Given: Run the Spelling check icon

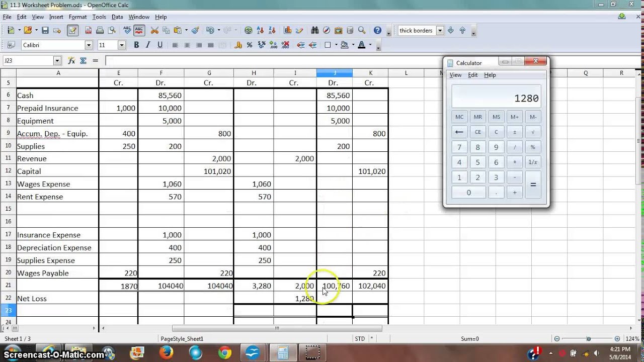Looking at the screenshot, I should (127, 31).
